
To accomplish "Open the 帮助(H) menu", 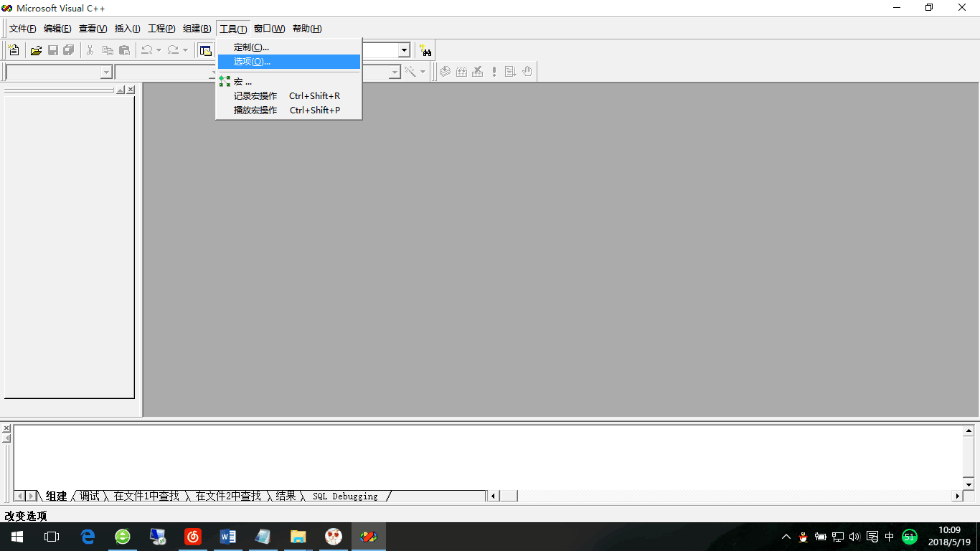I will 307,29.
